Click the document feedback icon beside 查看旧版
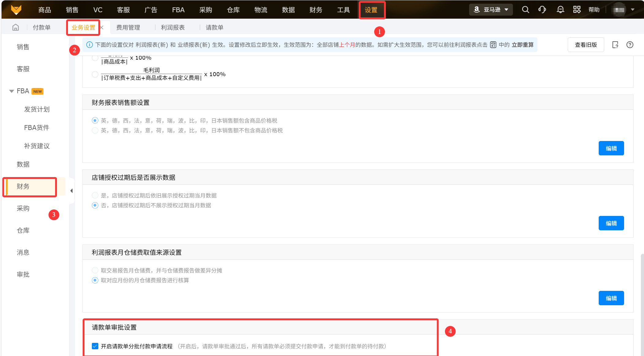 [615, 45]
